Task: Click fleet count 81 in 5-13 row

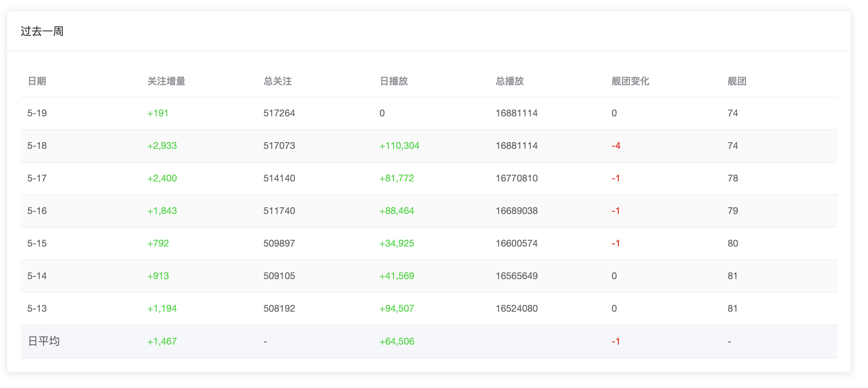Action: click(733, 308)
